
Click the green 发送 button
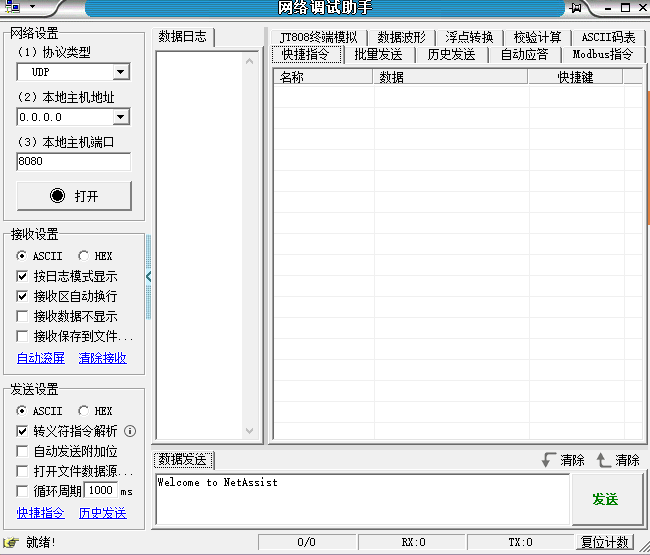point(606,499)
